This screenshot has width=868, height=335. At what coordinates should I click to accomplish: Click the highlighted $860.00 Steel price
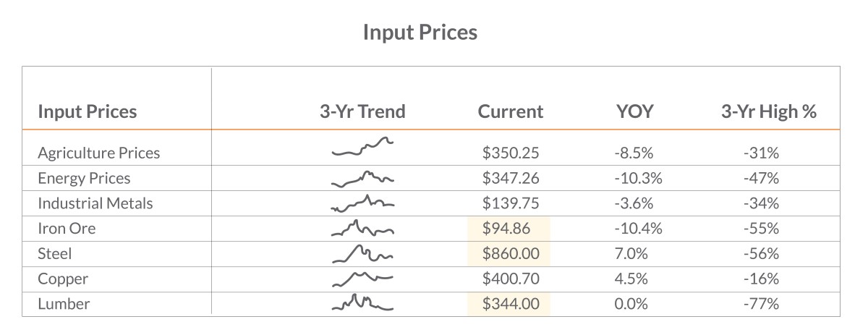coord(510,254)
